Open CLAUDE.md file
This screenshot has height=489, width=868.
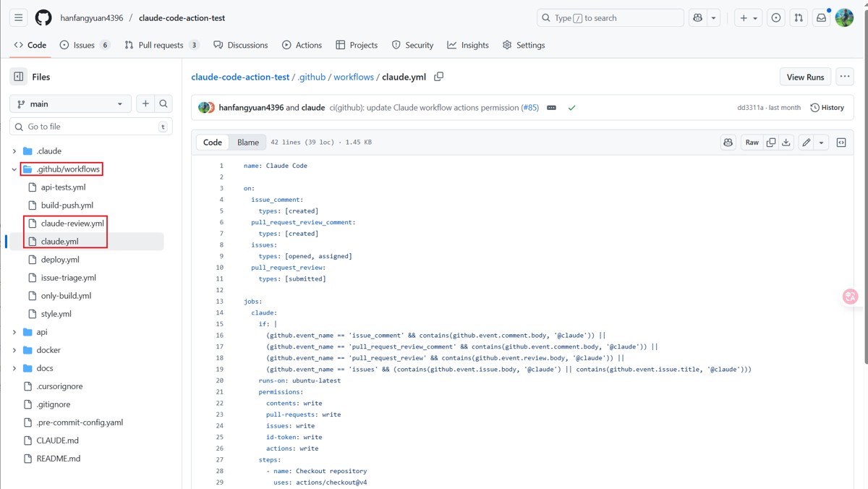click(x=57, y=441)
